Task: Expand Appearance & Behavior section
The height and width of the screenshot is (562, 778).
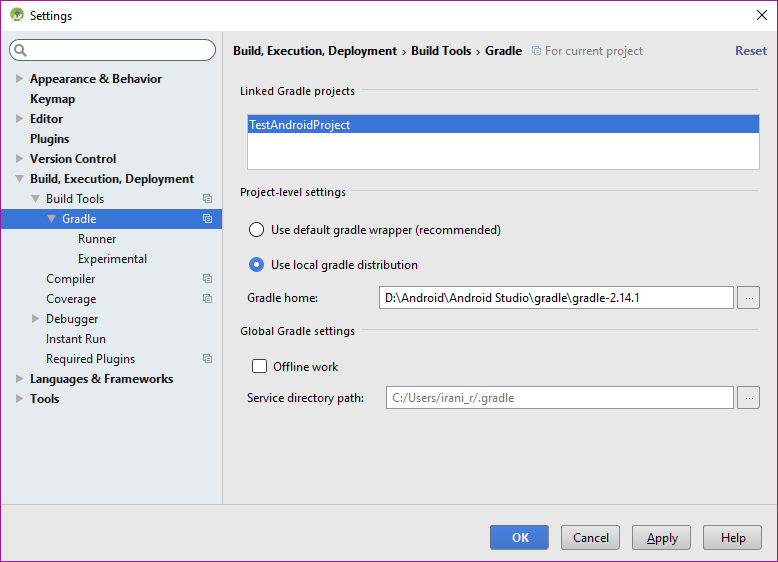Action: pyautogui.click(x=19, y=78)
